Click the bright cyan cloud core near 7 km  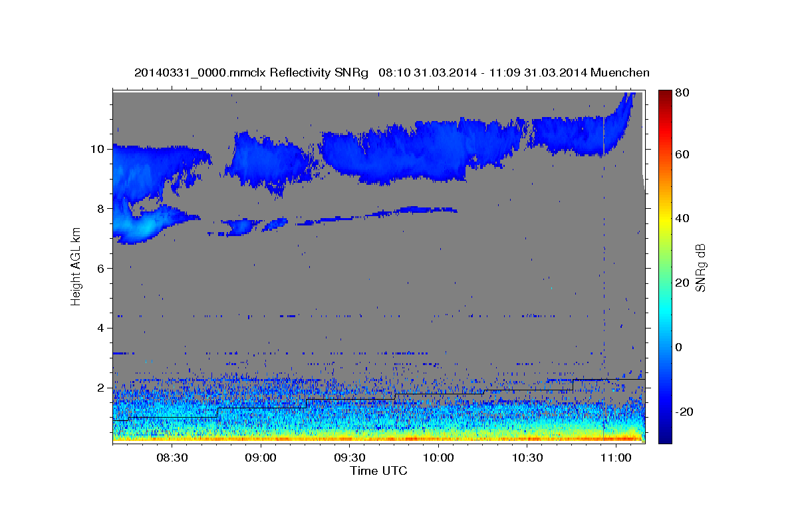point(145,226)
